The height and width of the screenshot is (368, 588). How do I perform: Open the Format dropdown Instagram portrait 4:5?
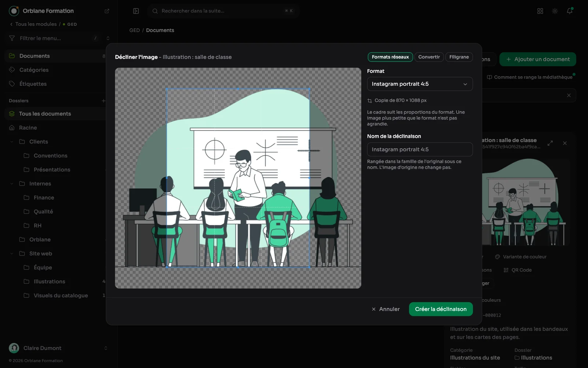420,84
